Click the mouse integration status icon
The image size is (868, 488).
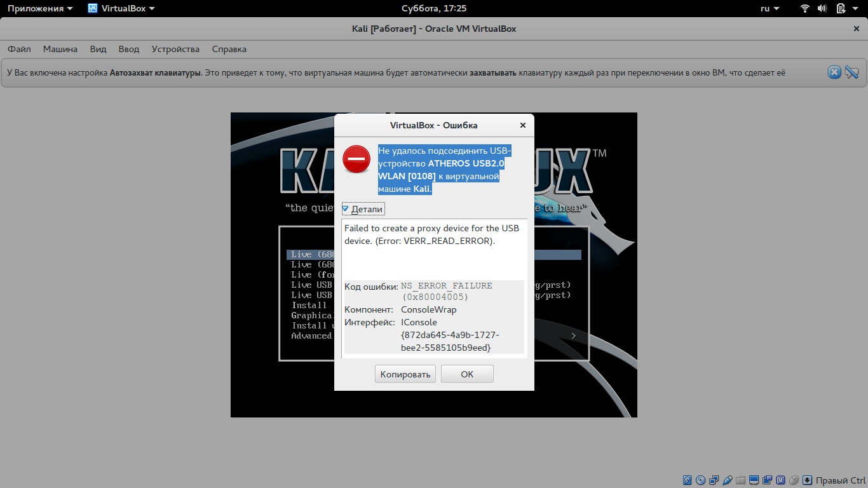point(794,480)
